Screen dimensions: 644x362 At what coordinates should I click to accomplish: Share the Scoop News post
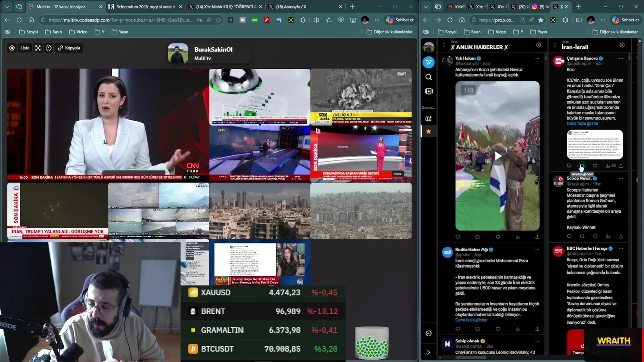[x=620, y=236]
